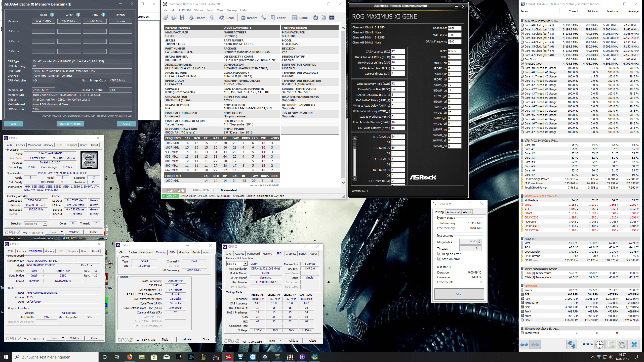Viewport: 644px width, 362px height.
Task: Click HWiNFO network computers icon
Action: pos(571,344)
